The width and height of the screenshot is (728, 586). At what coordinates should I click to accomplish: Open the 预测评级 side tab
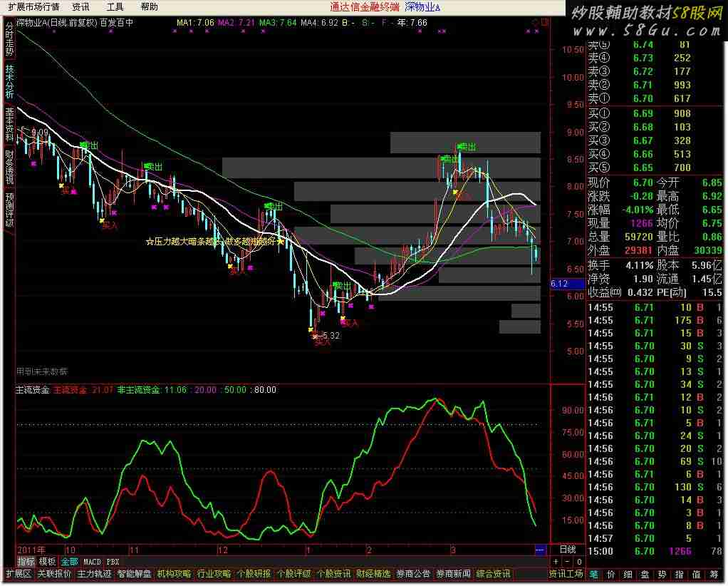click(9, 210)
